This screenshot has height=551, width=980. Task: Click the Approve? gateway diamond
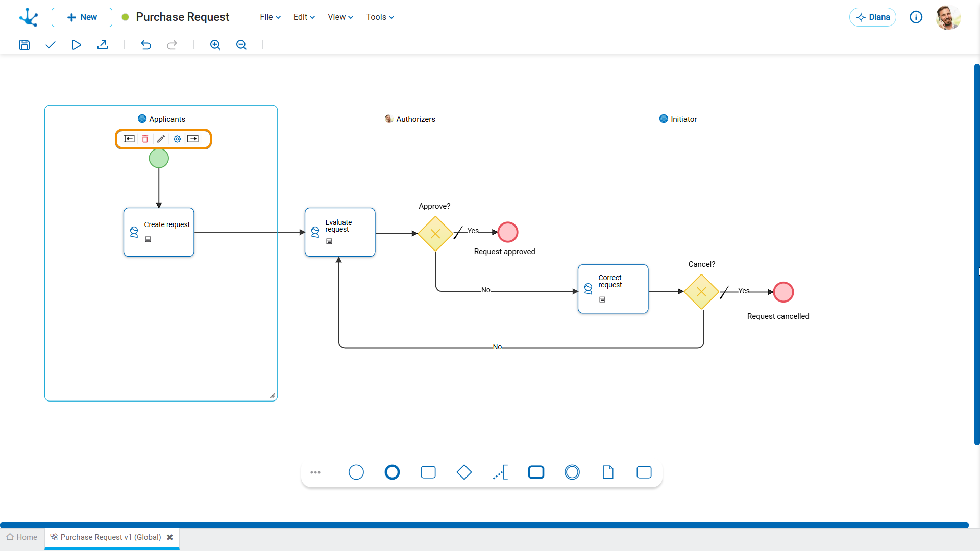435,234
